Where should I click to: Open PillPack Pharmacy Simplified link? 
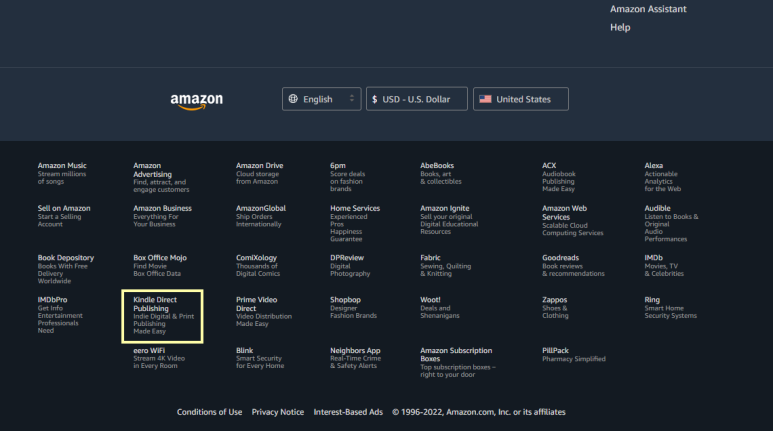pyautogui.click(x=574, y=355)
